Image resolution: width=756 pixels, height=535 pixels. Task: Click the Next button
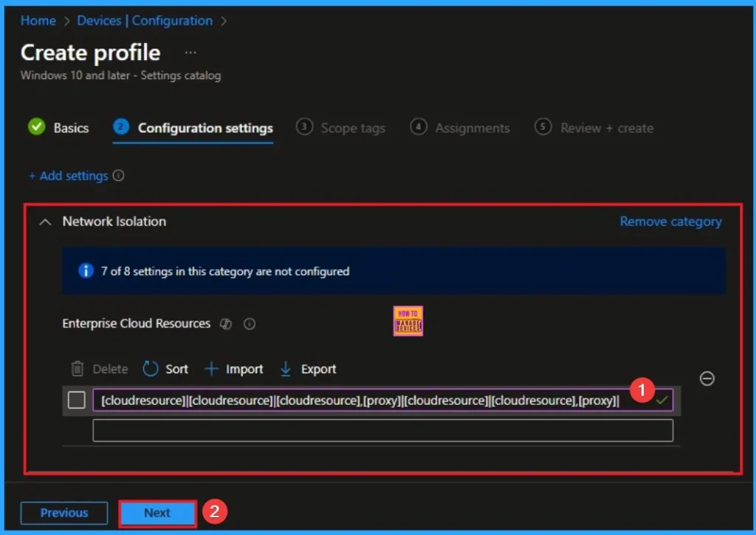[x=156, y=513]
